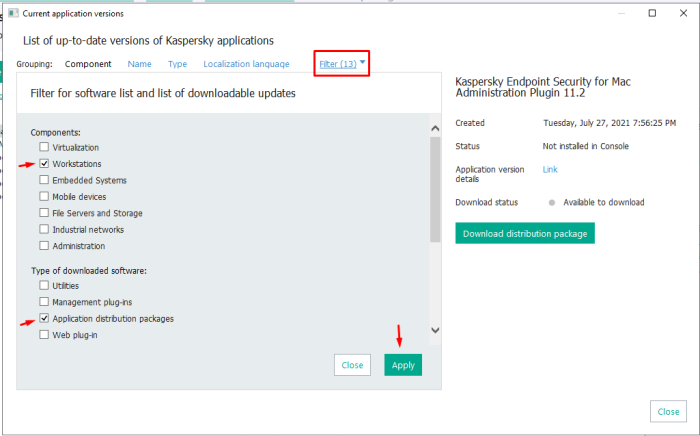Image resolution: width=700 pixels, height=436 pixels.
Task: Select File Servers and Storage checkbox
Action: (x=44, y=213)
